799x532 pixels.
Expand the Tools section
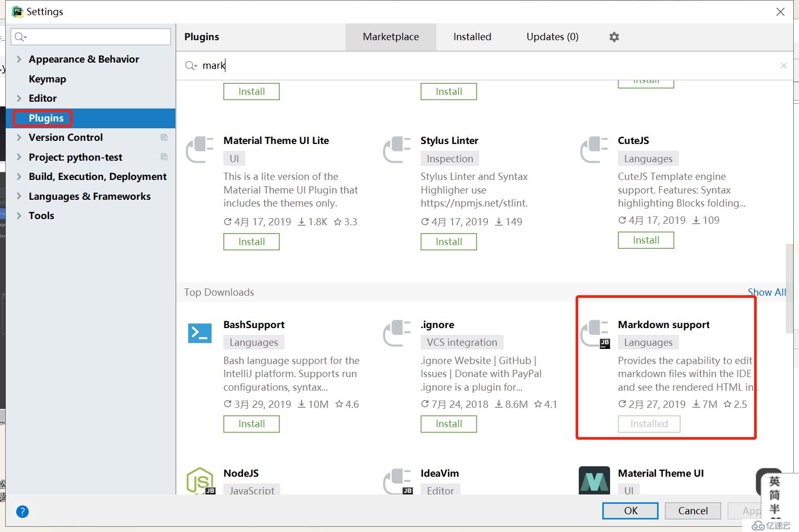(x=19, y=216)
